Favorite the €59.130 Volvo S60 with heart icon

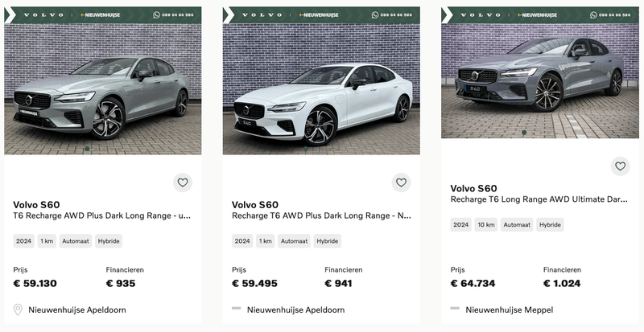(x=183, y=182)
